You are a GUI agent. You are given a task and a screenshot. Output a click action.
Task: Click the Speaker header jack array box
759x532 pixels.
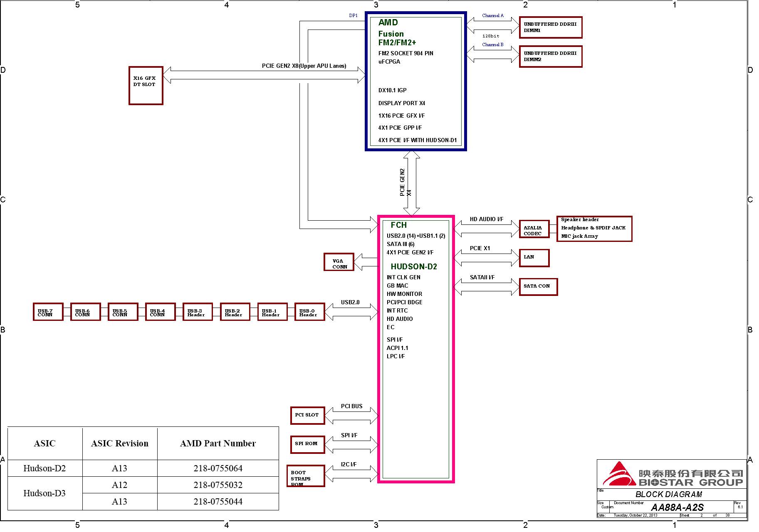coord(594,229)
